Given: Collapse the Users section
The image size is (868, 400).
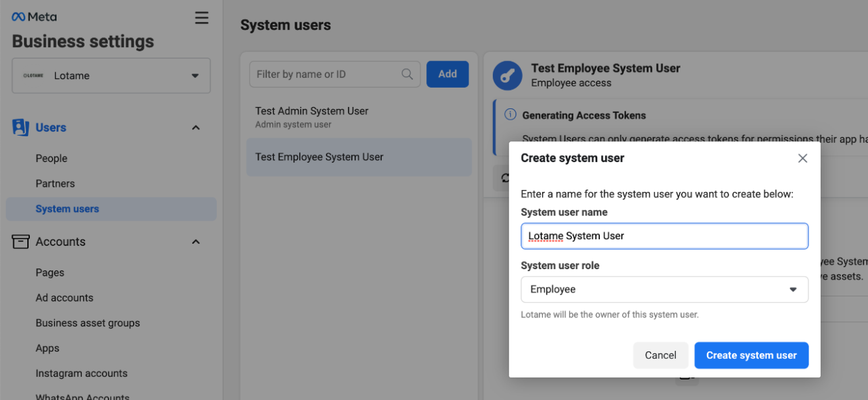Looking at the screenshot, I should point(196,128).
